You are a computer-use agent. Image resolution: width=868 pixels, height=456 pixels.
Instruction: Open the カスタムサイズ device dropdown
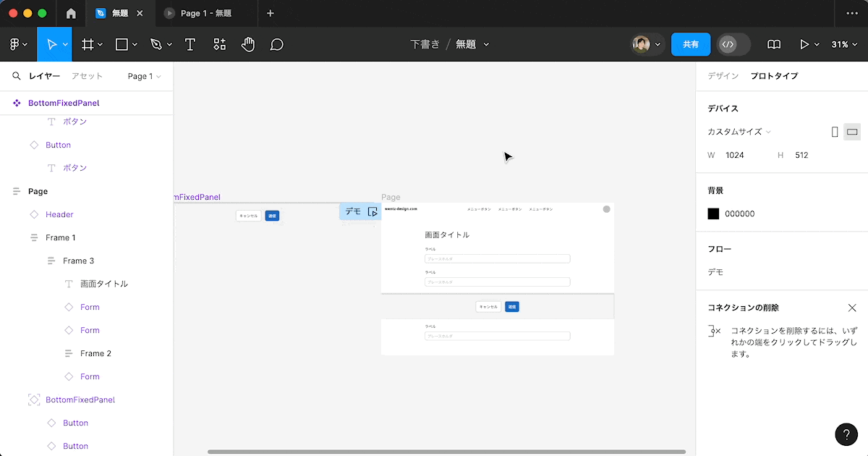point(739,132)
